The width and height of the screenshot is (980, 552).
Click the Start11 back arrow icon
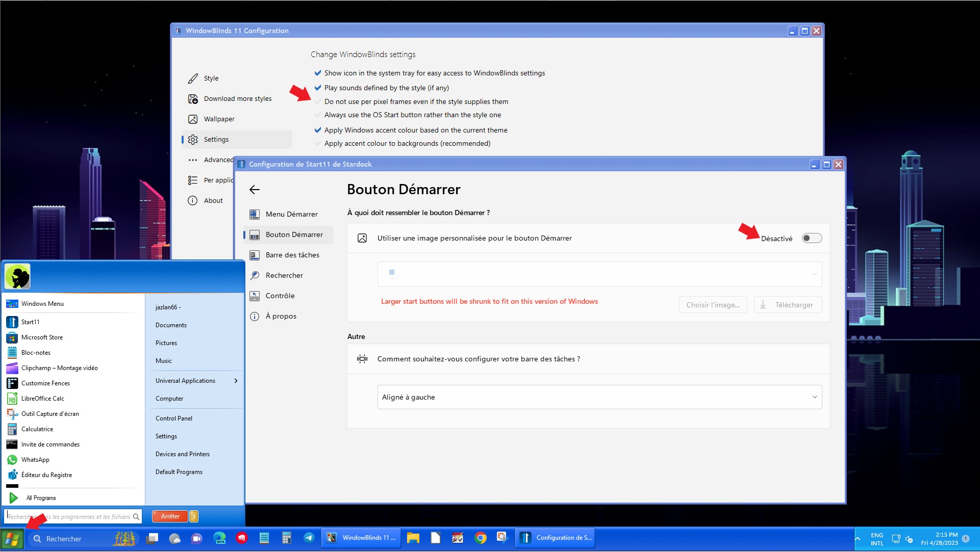255,190
